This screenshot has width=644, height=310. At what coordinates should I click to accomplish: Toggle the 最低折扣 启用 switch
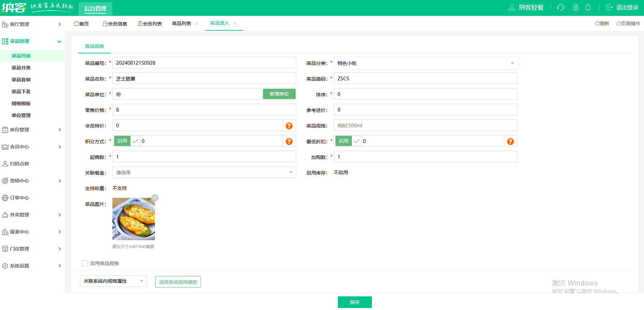tap(348, 141)
